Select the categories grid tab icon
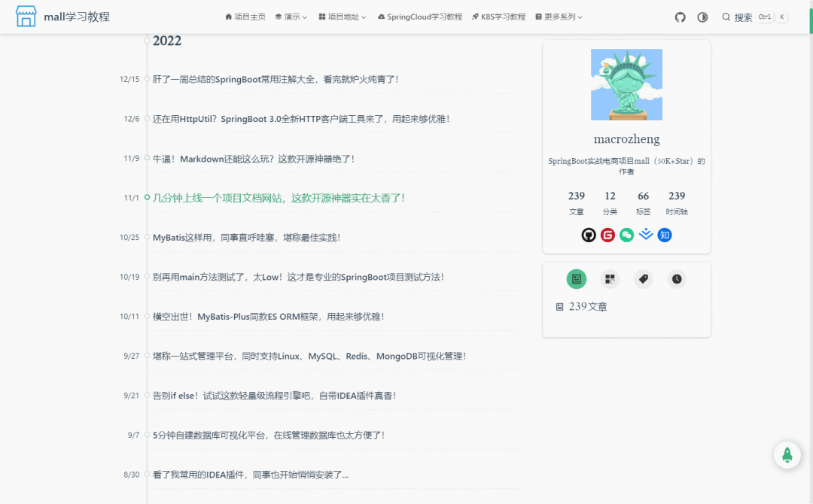The image size is (813, 504). [610, 279]
